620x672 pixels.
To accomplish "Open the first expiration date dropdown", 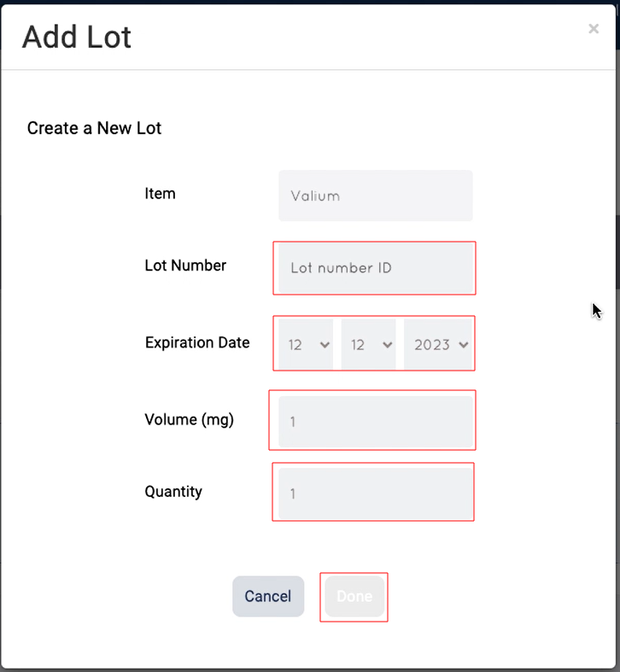I will (x=306, y=345).
